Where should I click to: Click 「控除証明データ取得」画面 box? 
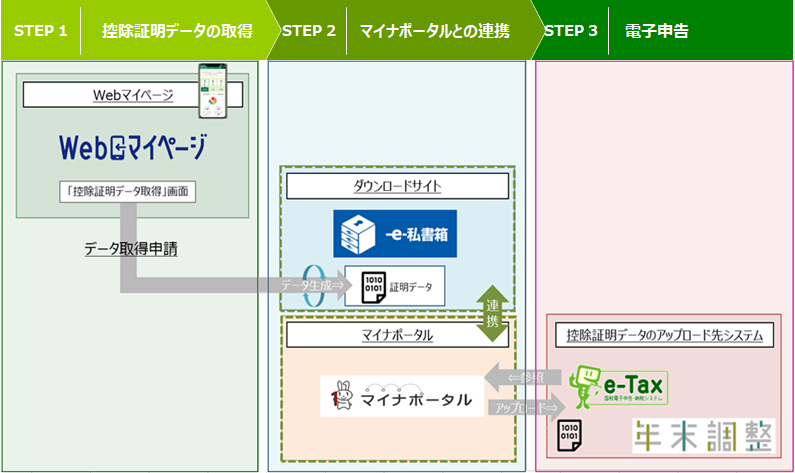[x=127, y=192]
